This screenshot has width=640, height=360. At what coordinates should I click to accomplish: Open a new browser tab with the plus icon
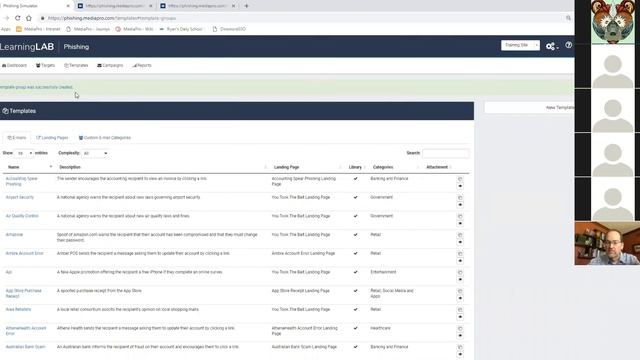(x=247, y=6)
